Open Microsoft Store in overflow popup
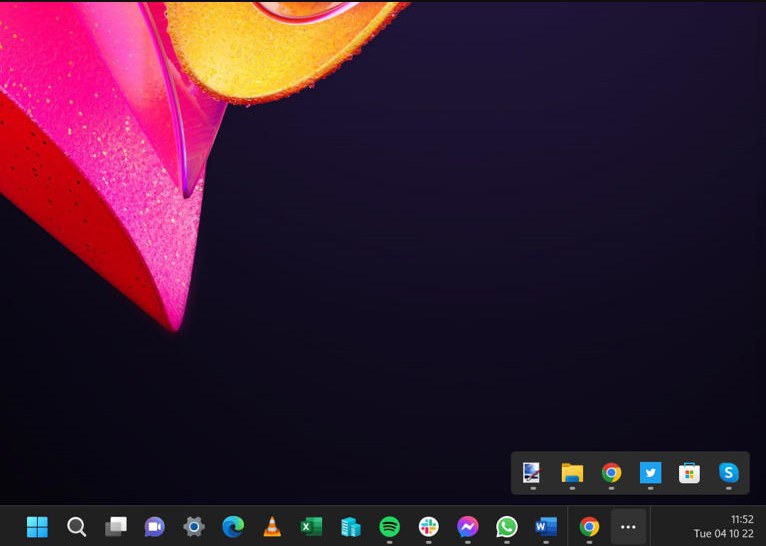Image resolution: width=766 pixels, height=546 pixels. pyautogui.click(x=689, y=473)
